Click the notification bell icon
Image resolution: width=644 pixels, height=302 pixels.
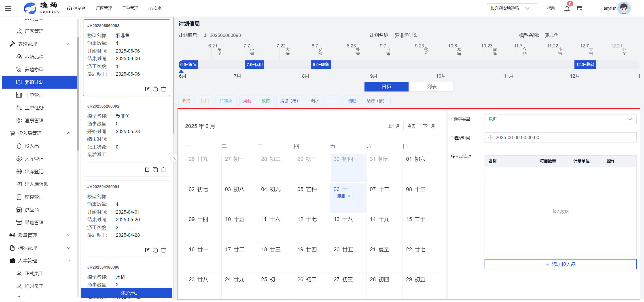[566, 9]
